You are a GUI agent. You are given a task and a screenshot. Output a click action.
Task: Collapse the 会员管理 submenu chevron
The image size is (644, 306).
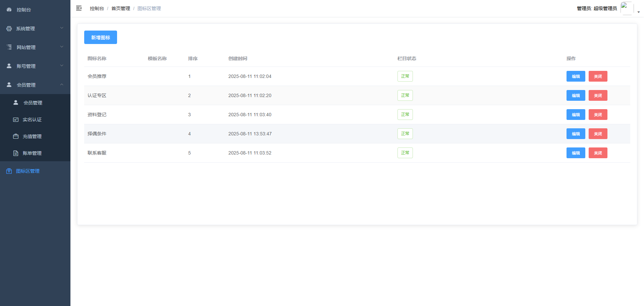click(62, 85)
